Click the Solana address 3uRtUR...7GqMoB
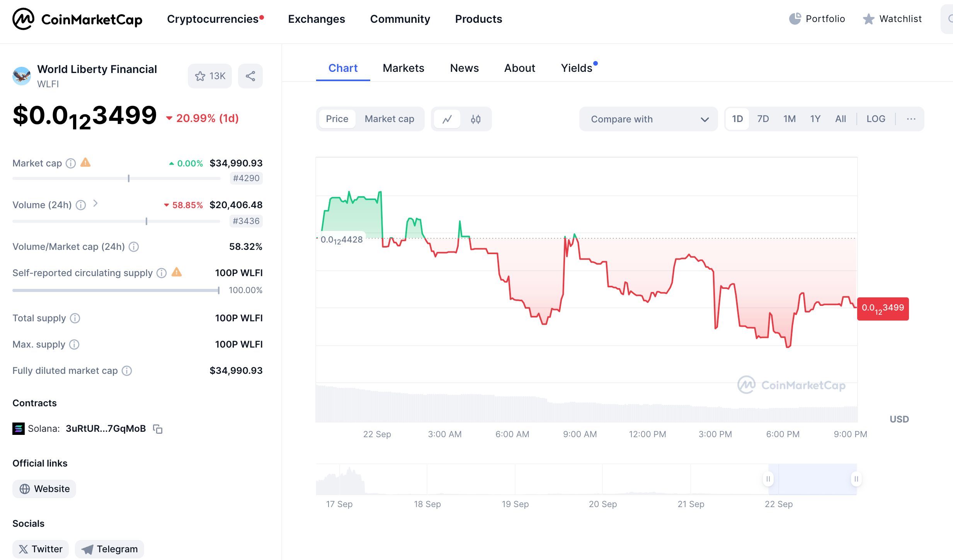The width and height of the screenshot is (953, 560). [106, 429]
